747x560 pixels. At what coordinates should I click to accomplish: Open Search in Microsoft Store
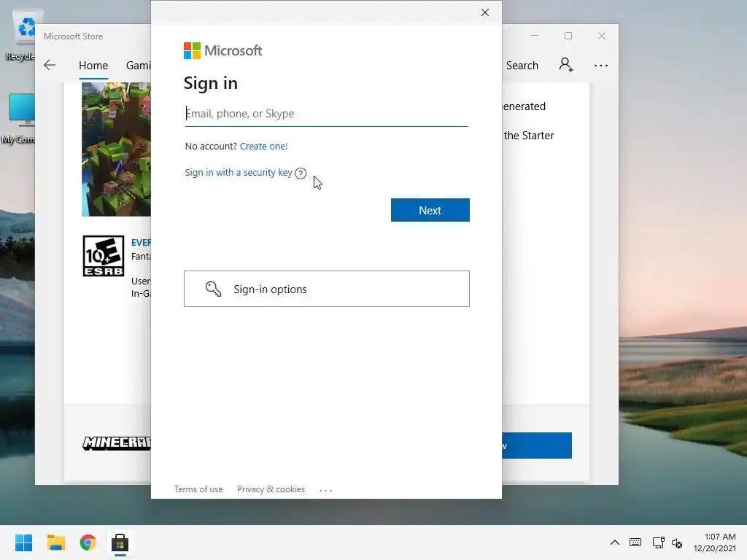(x=522, y=65)
